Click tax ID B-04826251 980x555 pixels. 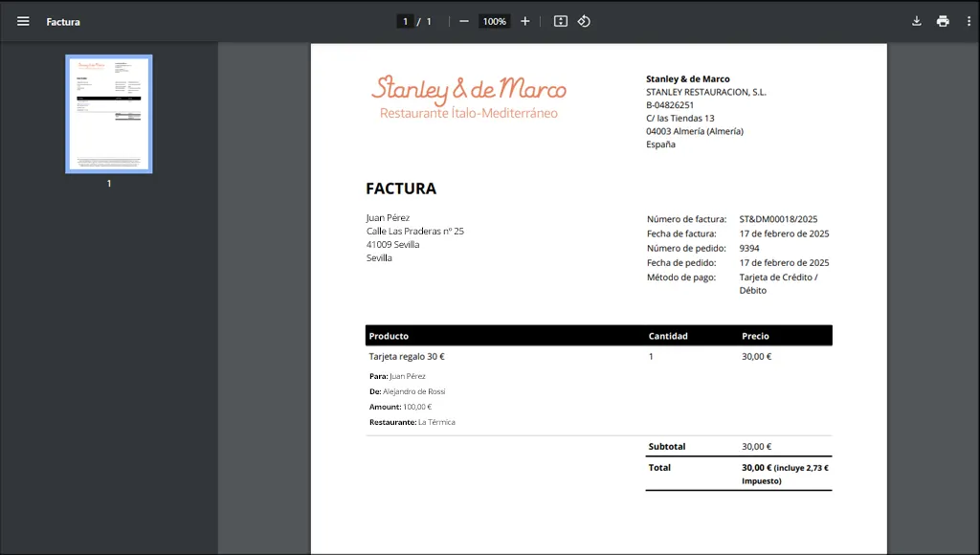click(670, 105)
